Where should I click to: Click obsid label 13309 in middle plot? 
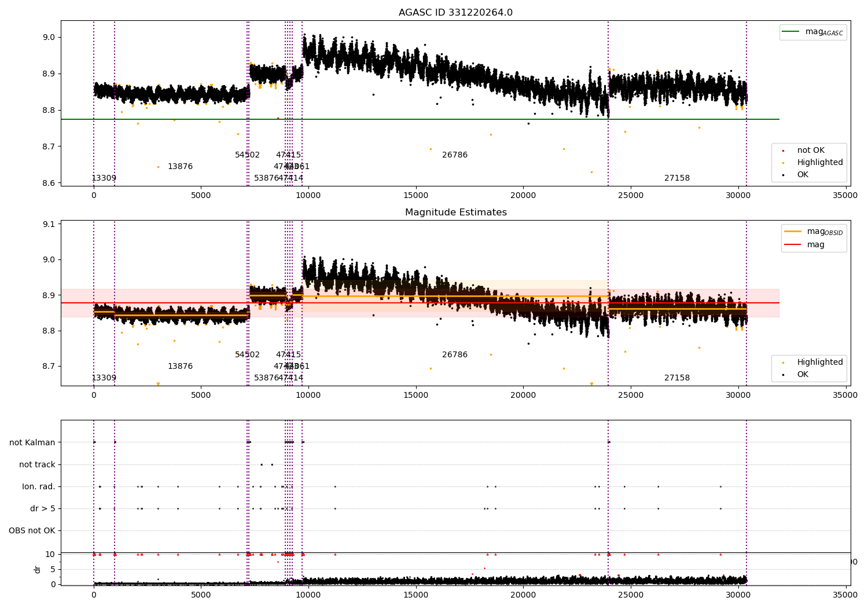click(104, 378)
